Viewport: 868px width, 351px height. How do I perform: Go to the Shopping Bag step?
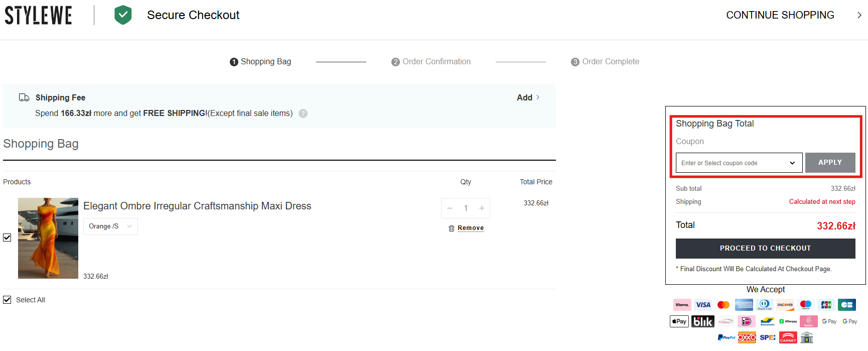[260, 62]
